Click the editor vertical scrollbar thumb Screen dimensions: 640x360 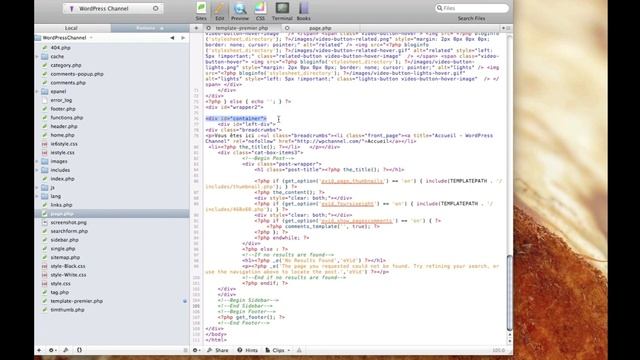click(x=509, y=292)
